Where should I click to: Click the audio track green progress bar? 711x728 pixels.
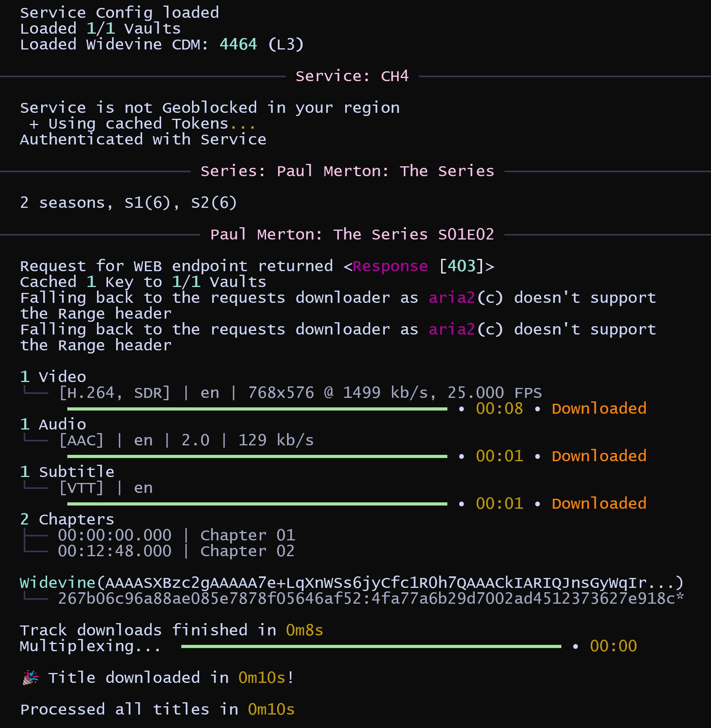point(257,456)
